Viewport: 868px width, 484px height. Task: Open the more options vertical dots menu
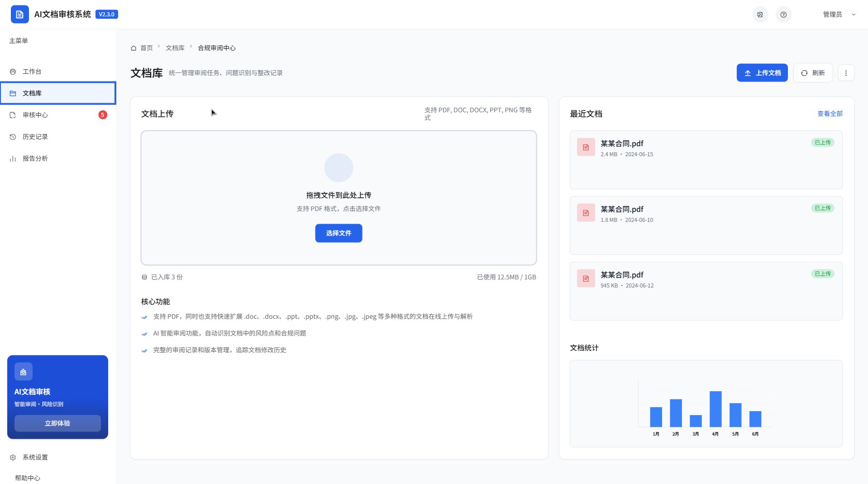pyautogui.click(x=846, y=73)
